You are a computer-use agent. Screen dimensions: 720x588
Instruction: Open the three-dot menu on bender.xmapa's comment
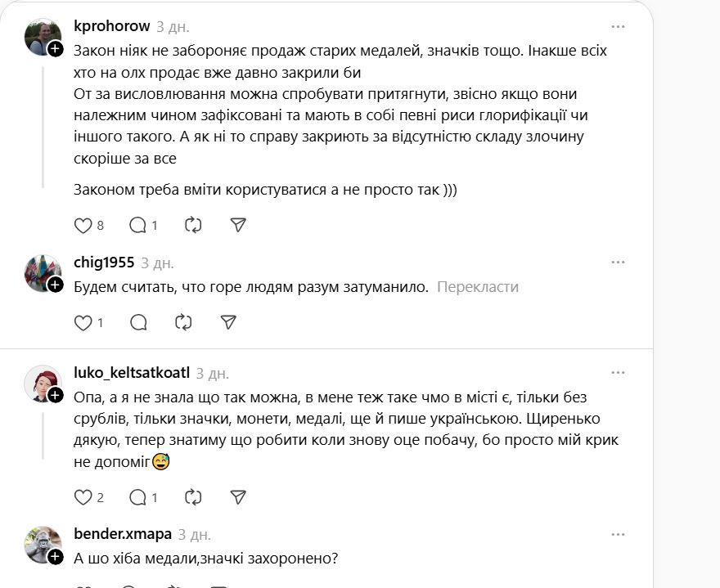point(619,532)
